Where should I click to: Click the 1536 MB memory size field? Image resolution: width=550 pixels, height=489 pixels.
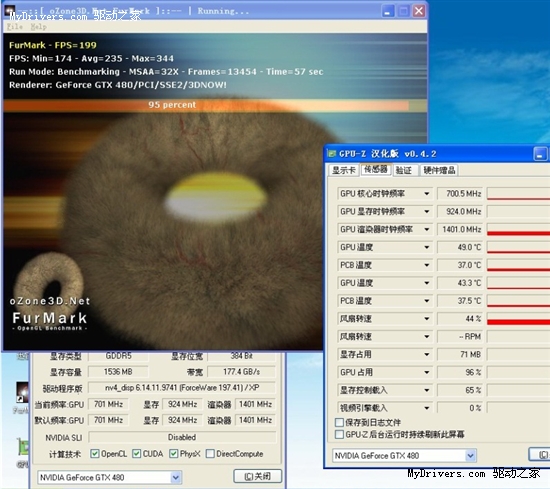point(118,372)
